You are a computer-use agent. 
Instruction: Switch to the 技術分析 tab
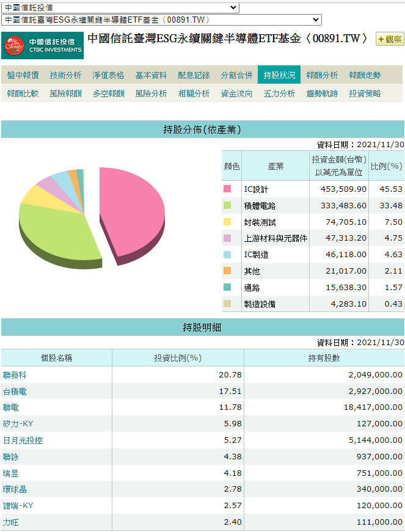[x=65, y=75]
